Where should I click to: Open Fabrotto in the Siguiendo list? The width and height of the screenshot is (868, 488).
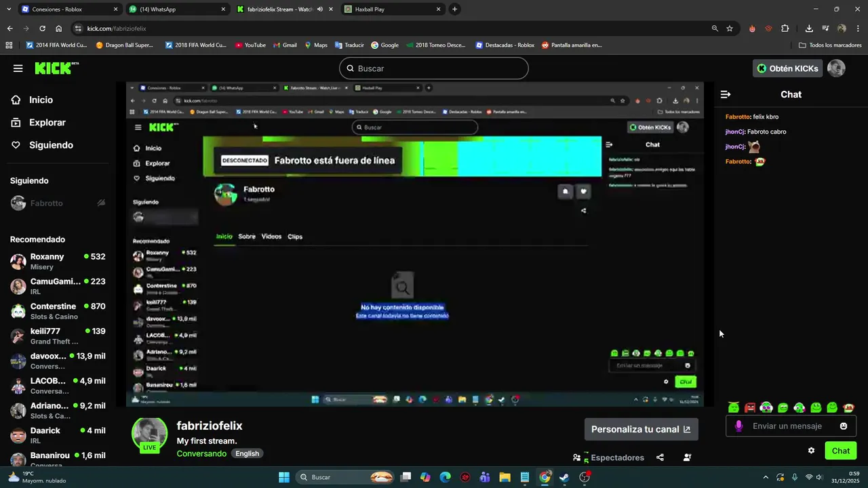tap(58, 203)
